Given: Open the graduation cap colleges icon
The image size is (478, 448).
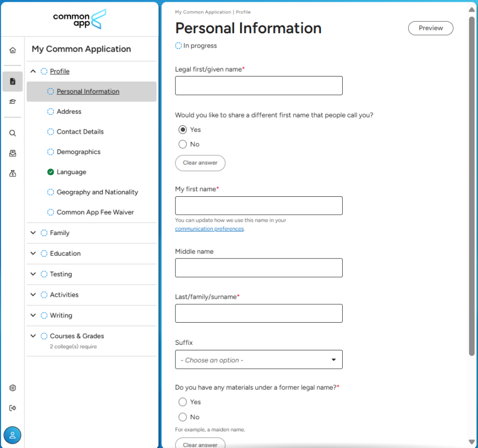Looking at the screenshot, I should coord(12,101).
